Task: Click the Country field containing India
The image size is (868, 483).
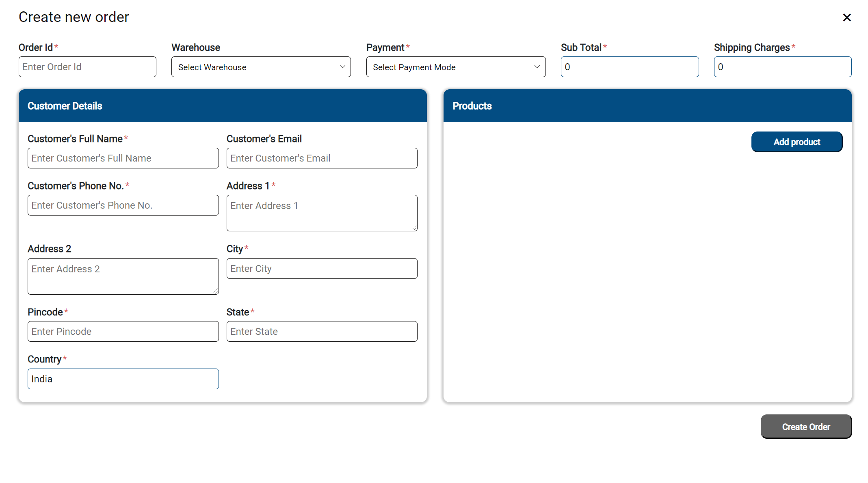Action: pyautogui.click(x=123, y=379)
